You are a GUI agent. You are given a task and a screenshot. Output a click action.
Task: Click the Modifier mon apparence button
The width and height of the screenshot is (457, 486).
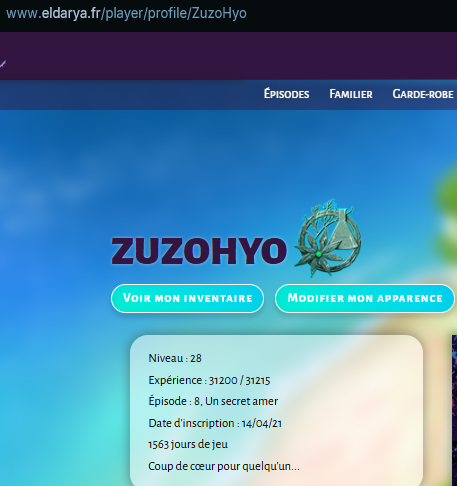pos(365,298)
